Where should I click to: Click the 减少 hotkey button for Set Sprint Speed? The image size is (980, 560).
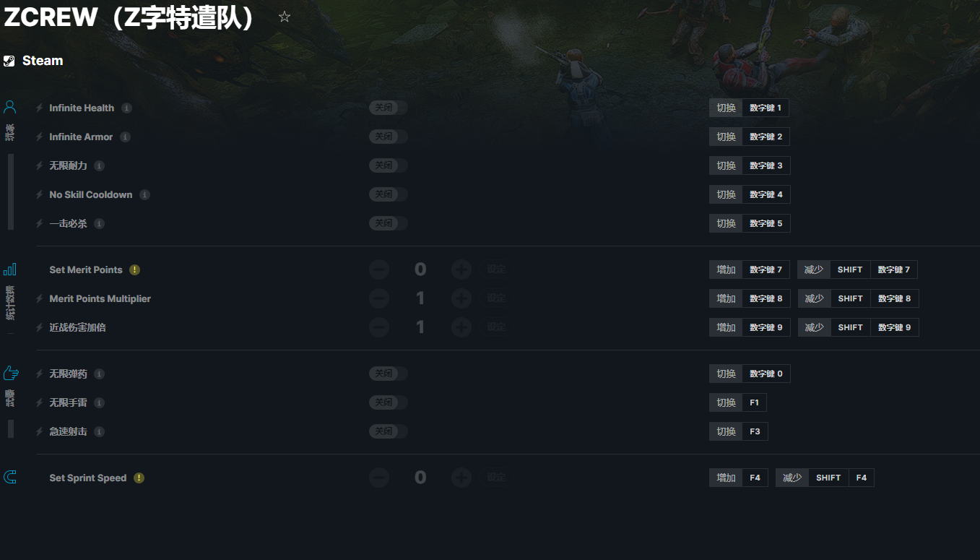[x=792, y=478]
